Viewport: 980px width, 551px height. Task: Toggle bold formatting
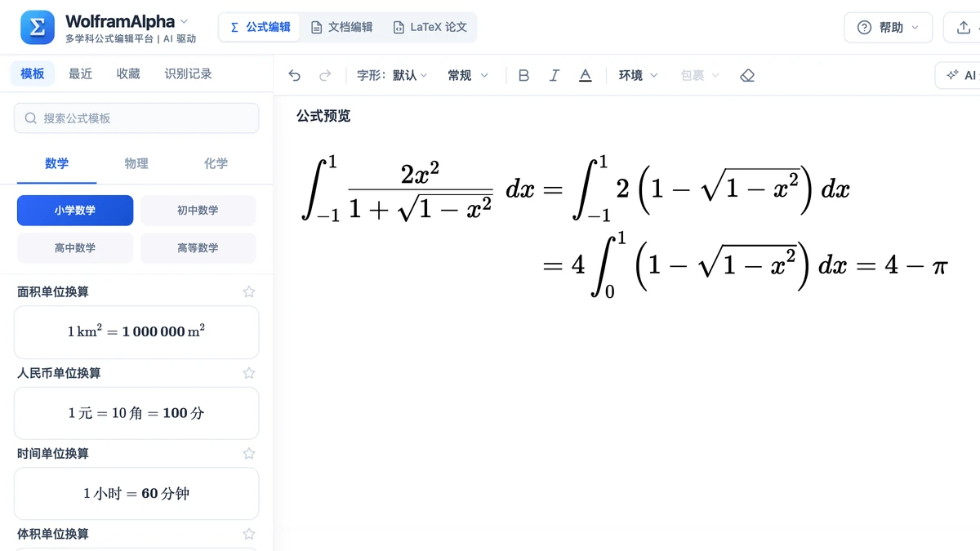(524, 75)
